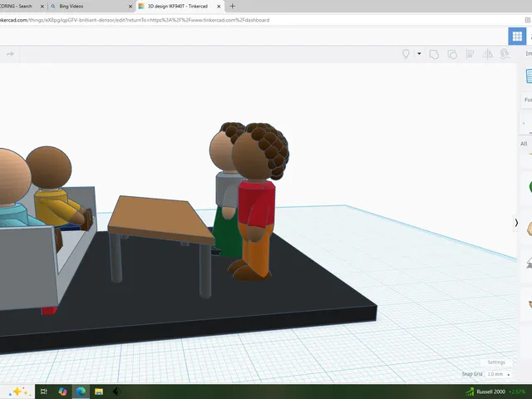The height and width of the screenshot is (399, 532).
Task: Click the black diamond app taskbar icon
Action: (x=116, y=392)
